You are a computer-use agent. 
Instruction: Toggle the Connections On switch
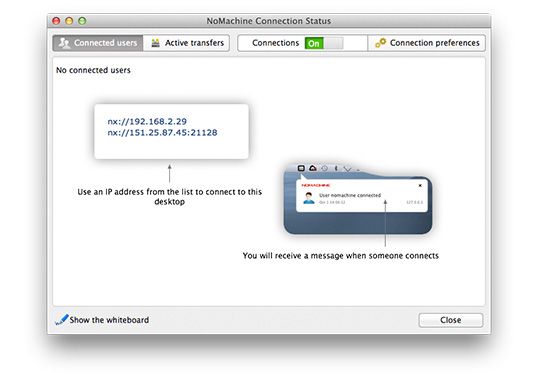point(324,43)
